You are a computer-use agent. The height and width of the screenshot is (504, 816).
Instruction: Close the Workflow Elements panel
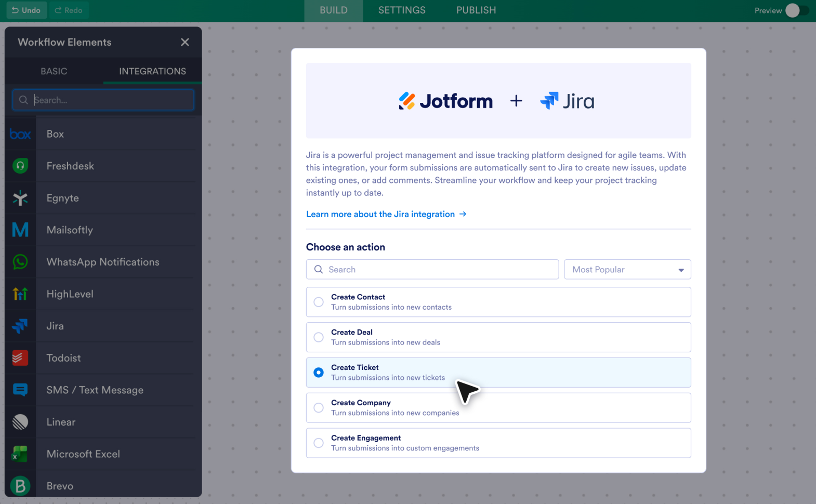click(185, 42)
